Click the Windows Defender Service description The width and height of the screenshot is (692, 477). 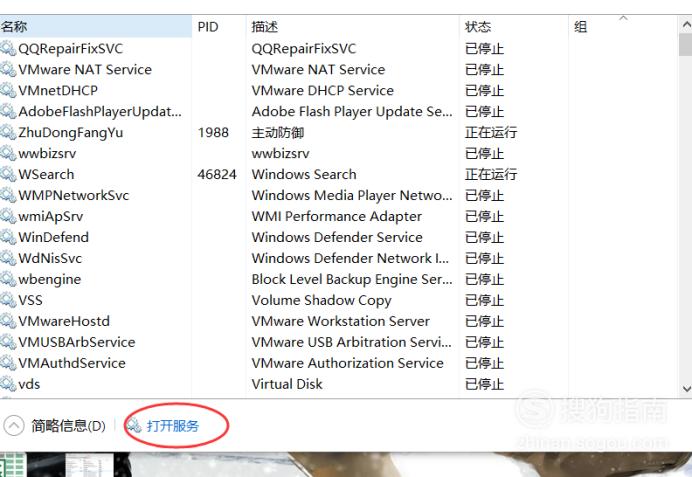[x=337, y=237]
